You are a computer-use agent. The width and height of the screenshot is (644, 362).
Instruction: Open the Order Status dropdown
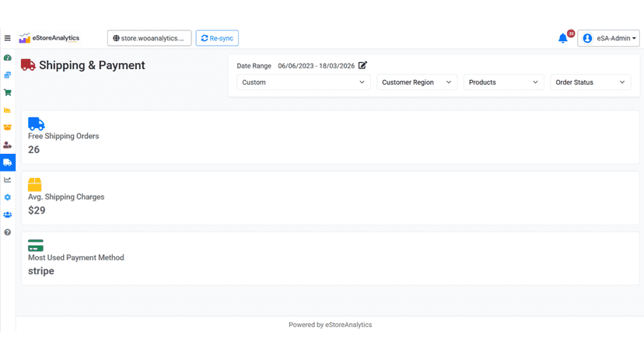[590, 82]
